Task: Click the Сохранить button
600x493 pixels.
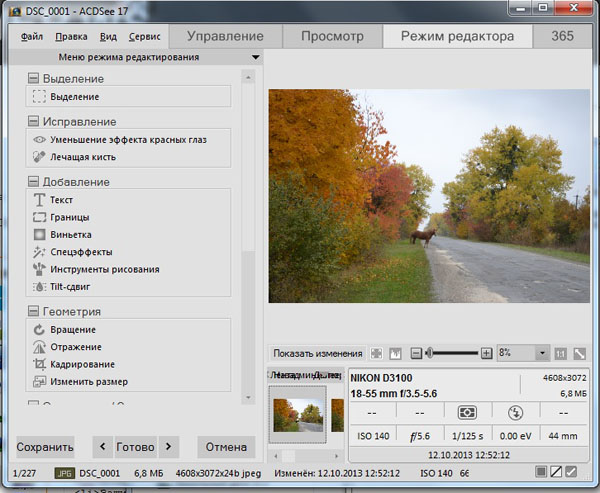Action: tap(45, 446)
